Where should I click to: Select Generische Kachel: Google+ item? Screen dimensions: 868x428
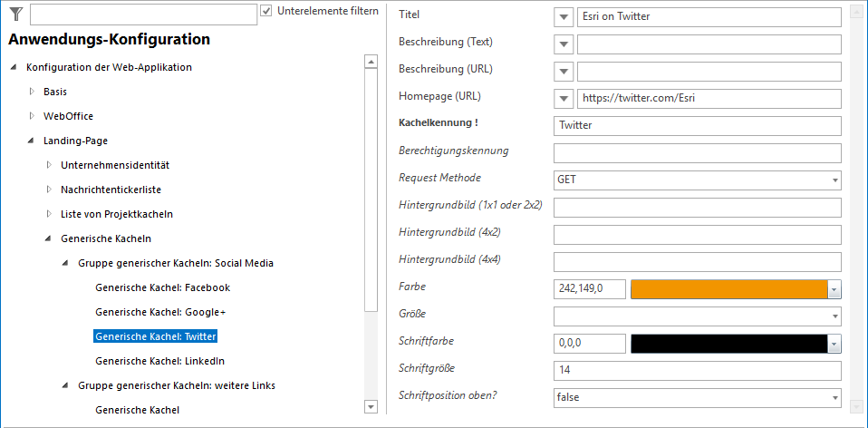point(160,312)
